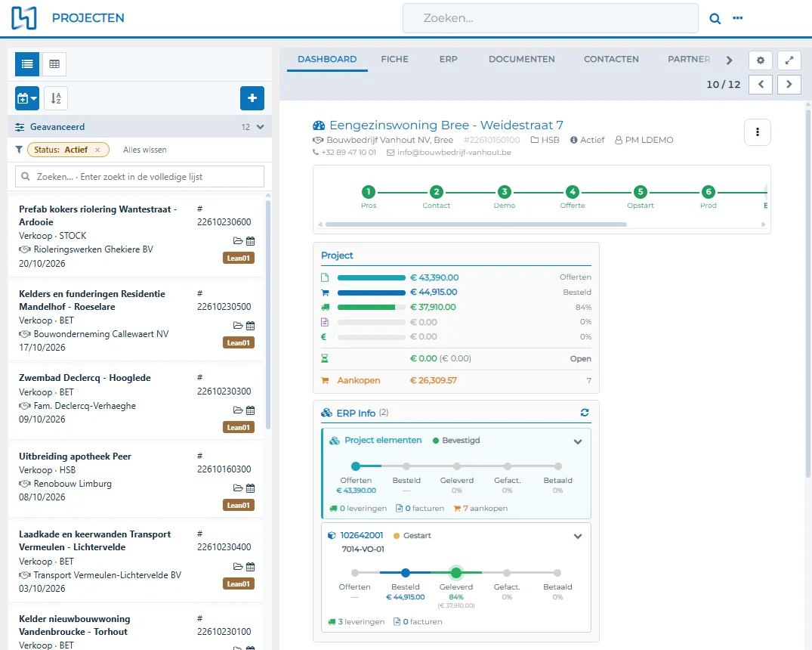Sort the project list alphabetically
812x650 pixels.
click(56, 98)
